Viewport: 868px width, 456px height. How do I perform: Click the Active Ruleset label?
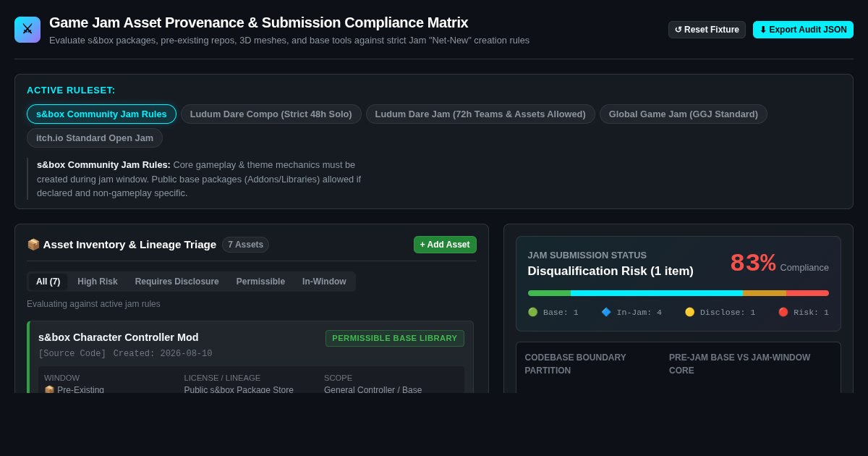coord(71,90)
